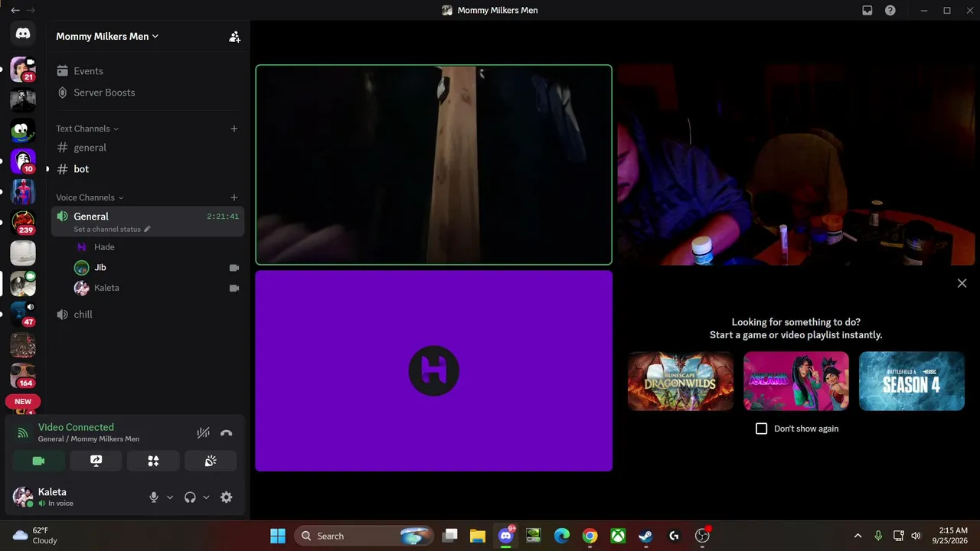Mute the microphone
Screen dimensions: 980x551
tap(153, 497)
